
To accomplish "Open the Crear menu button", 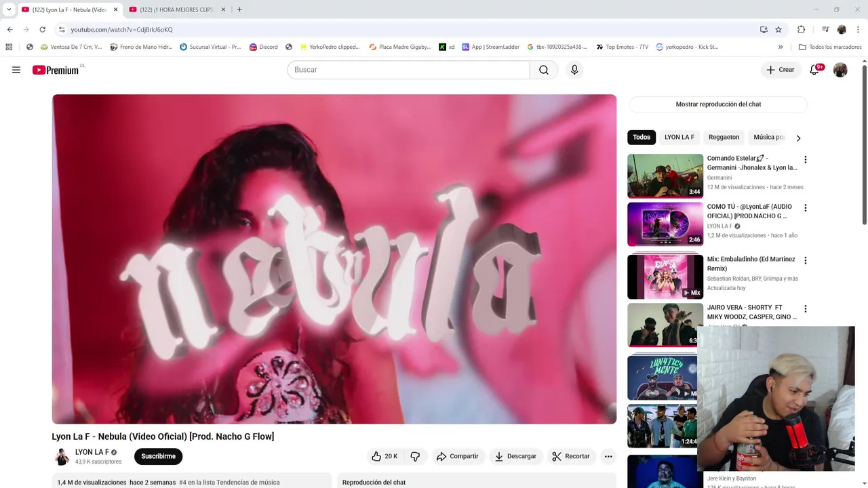I will tap(781, 70).
